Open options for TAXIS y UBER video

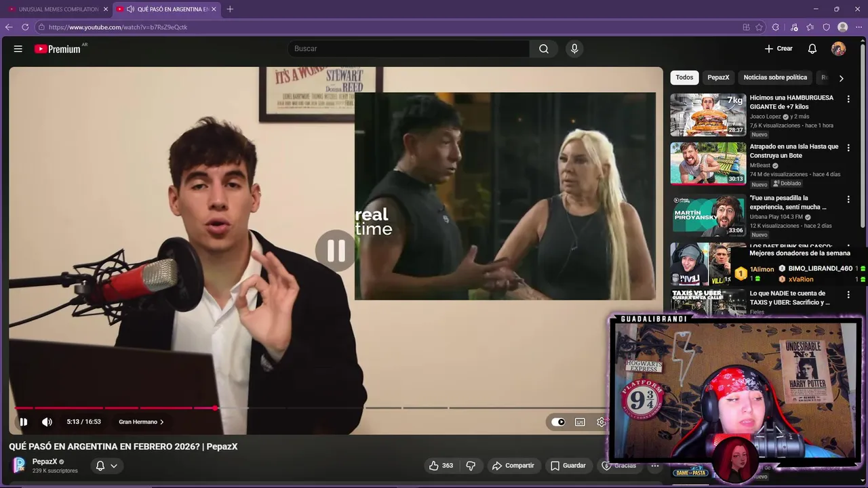tap(848, 295)
